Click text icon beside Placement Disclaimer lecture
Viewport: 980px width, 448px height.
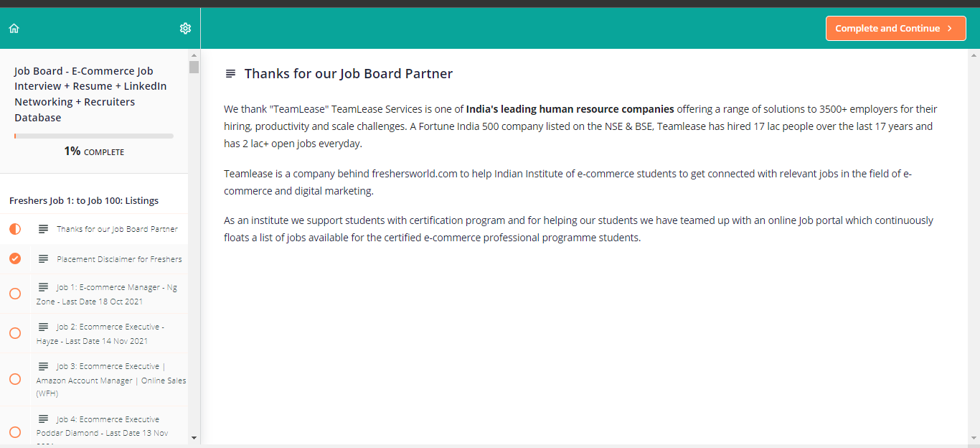click(44, 258)
